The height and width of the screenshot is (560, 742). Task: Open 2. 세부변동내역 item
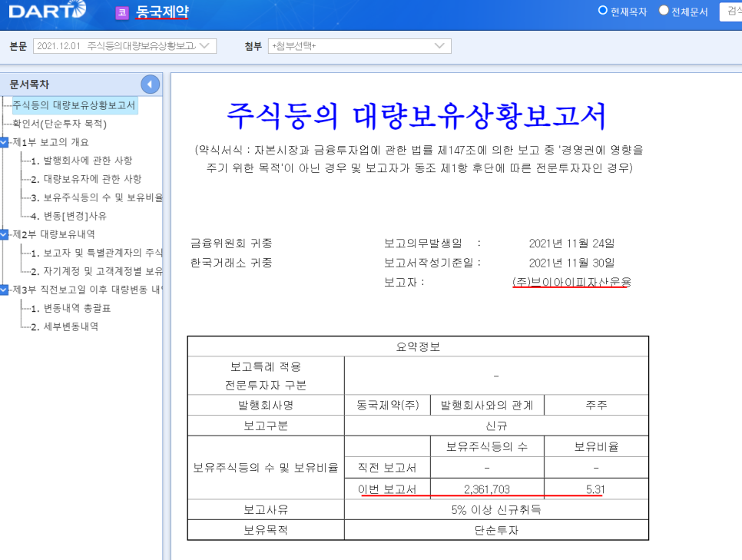click(65, 326)
